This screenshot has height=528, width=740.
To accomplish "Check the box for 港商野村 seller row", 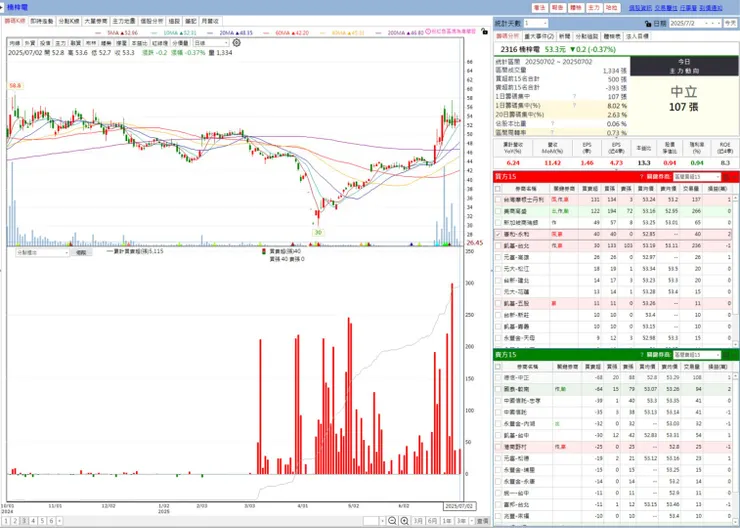I will pos(498,447).
